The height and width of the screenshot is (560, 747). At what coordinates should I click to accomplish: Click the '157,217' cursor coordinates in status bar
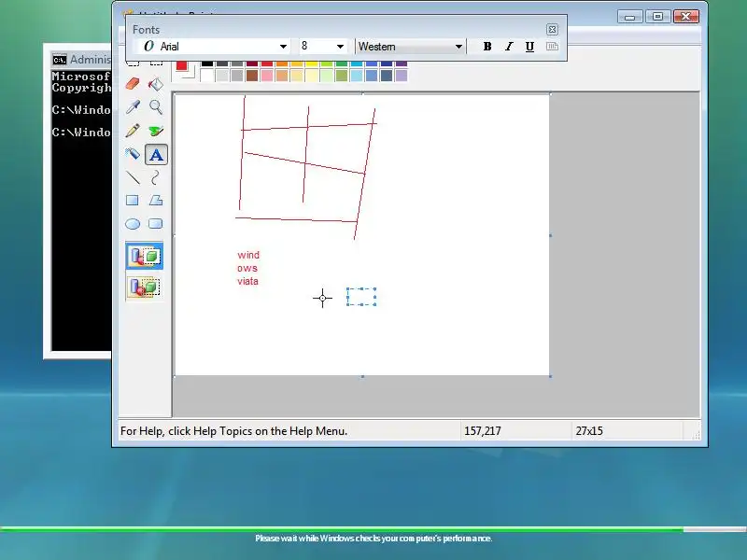point(482,431)
